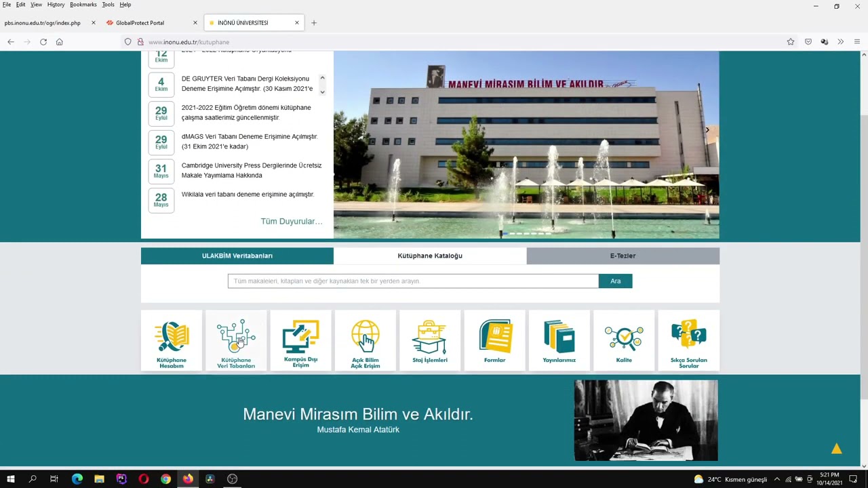Image resolution: width=868 pixels, height=488 pixels.
Task: Launch Microsoft Edge from taskbar
Action: [x=77, y=479]
